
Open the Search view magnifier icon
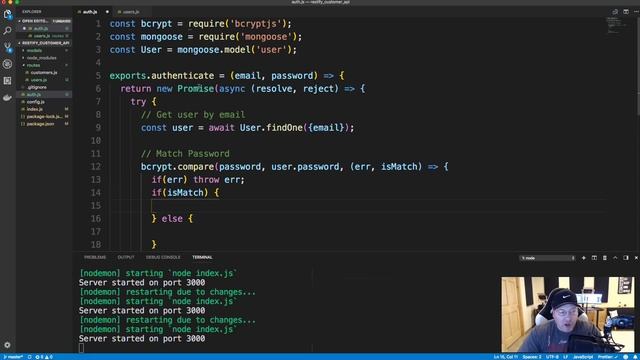click(x=7, y=31)
